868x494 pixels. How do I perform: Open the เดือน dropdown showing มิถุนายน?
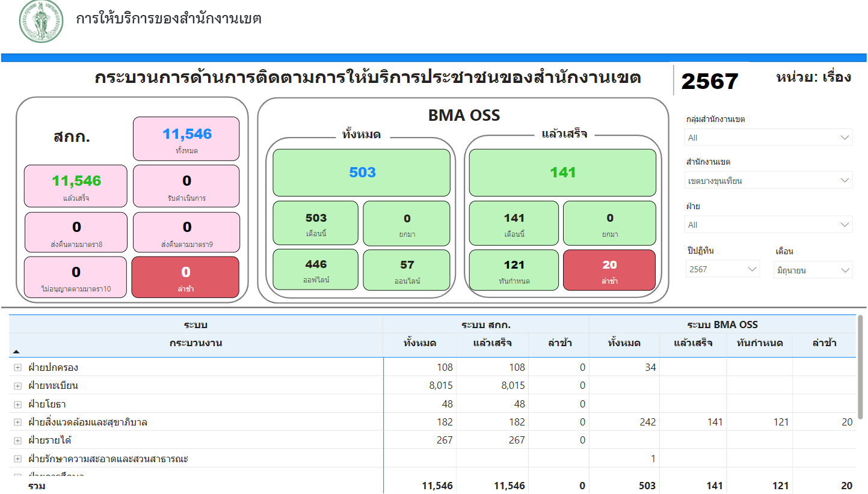[813, 270]
